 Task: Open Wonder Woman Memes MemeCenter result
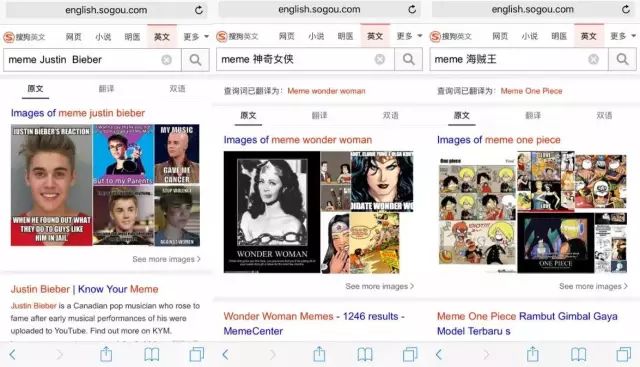point(314,323)
